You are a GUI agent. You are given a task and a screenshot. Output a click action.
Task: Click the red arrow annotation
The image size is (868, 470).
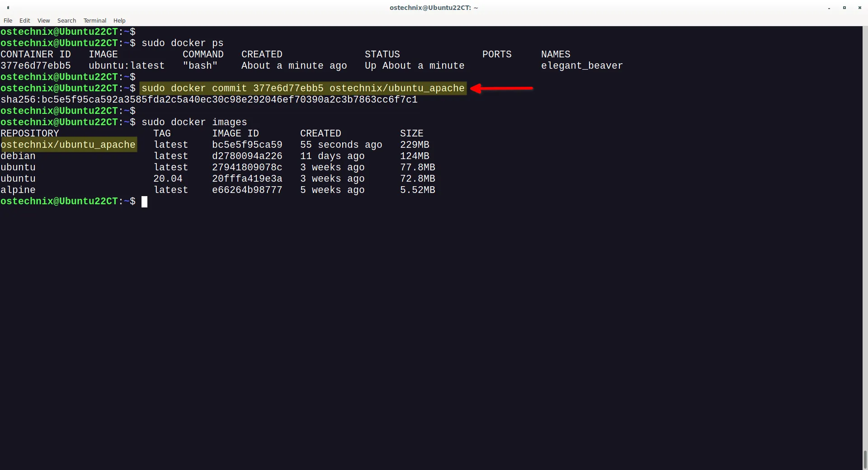coord(502,89)
